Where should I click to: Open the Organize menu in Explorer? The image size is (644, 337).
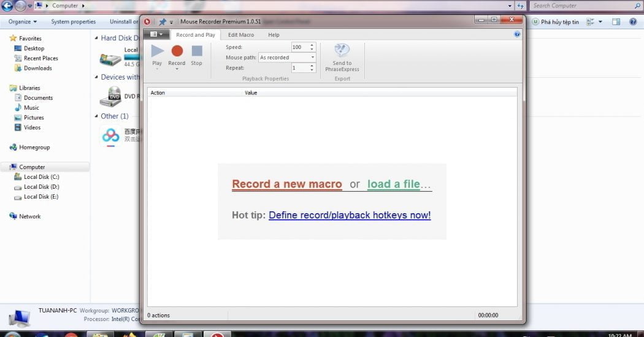click(x=23, y=22)
